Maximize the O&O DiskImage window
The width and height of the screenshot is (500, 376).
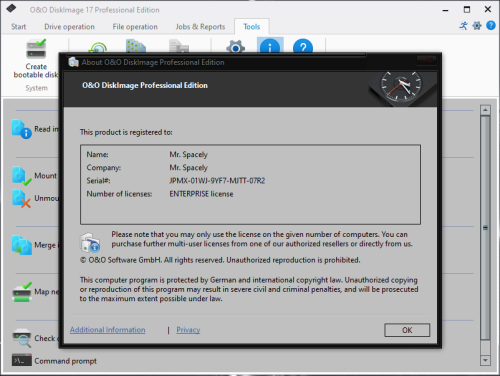pyautogui.click(x=467, y=10)
